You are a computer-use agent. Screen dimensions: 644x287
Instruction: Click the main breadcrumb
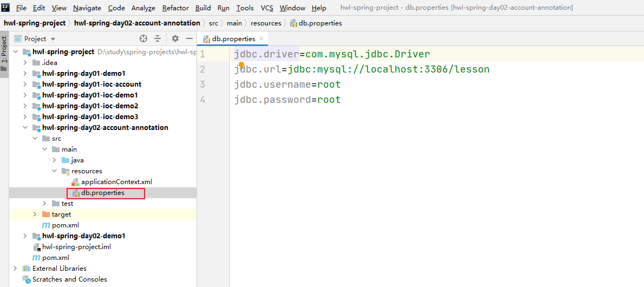coord(234,23)
